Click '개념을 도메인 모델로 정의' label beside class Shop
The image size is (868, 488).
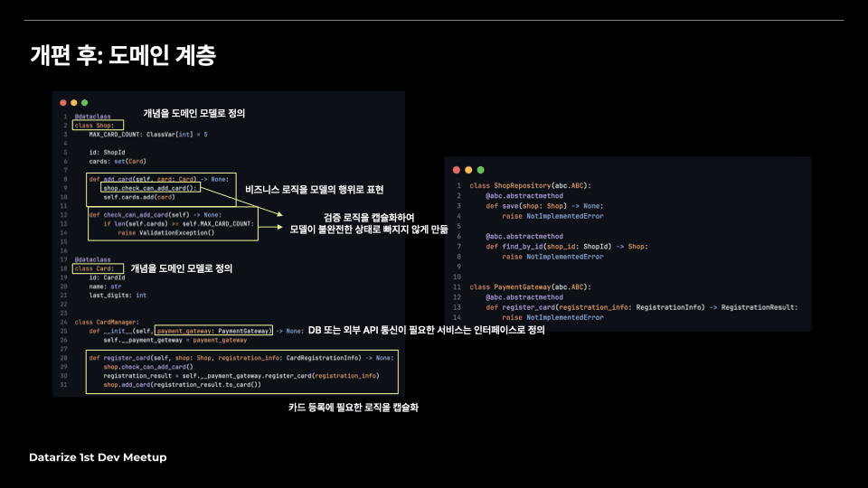point(193,114)
